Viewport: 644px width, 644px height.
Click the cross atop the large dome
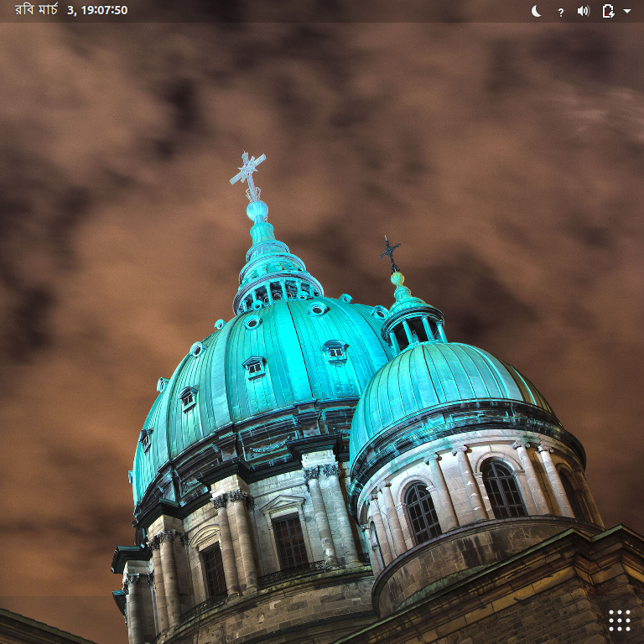coord(248,172)
